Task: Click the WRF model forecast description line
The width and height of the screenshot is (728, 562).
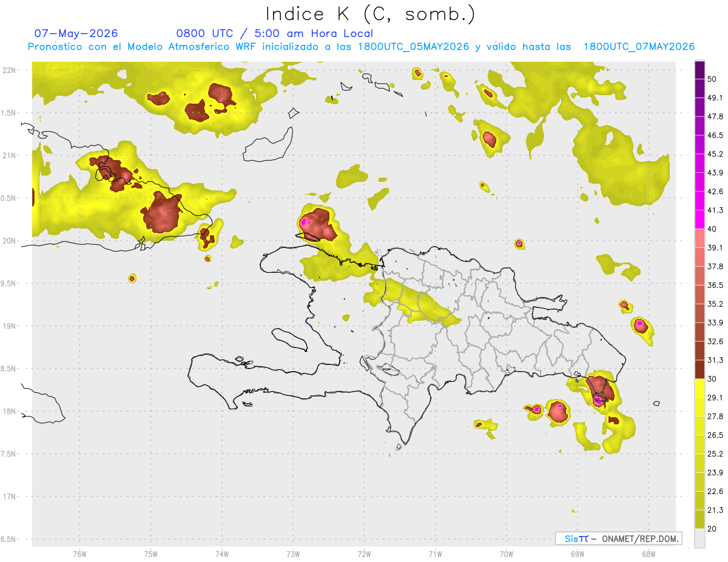Action: 361,47
